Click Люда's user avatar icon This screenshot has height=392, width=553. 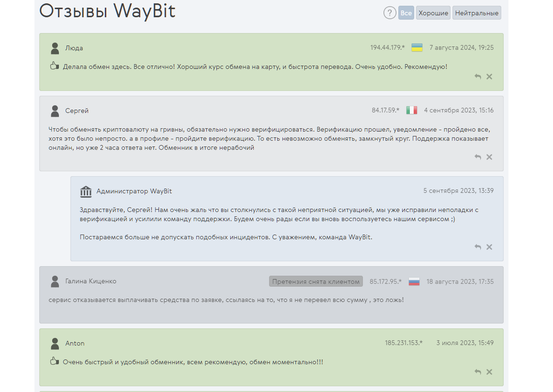[55, 48]
